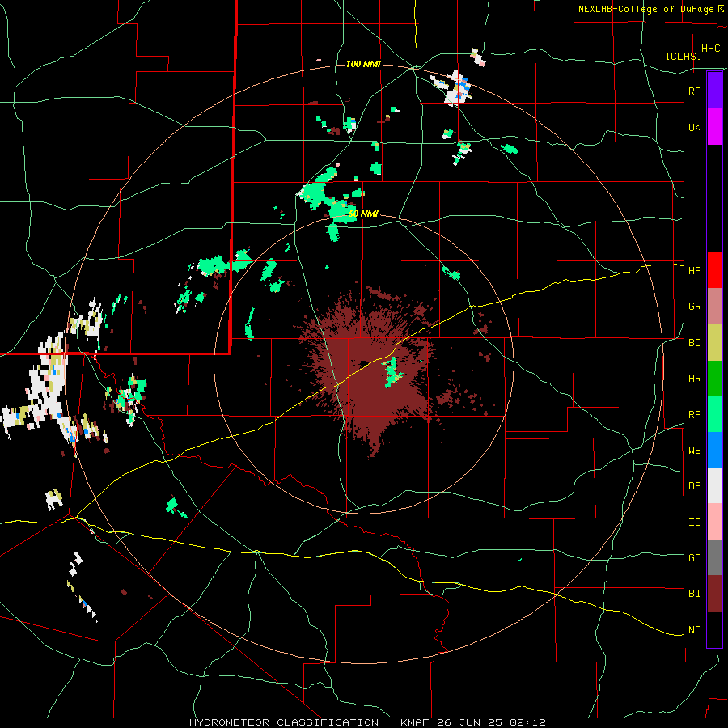728x728 pixels.
Task: Click the RA light green legend swatch
Action: click(x=714, y=414)
